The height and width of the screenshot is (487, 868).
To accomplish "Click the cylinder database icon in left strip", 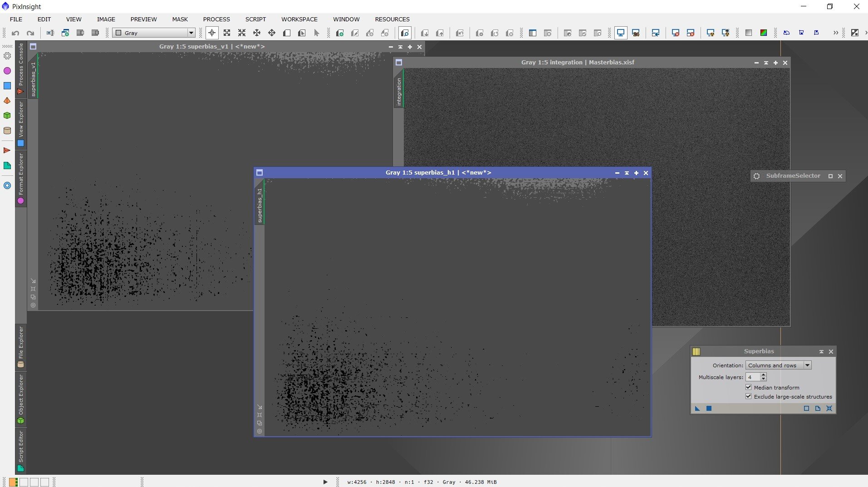I will (x=7, y=131).
